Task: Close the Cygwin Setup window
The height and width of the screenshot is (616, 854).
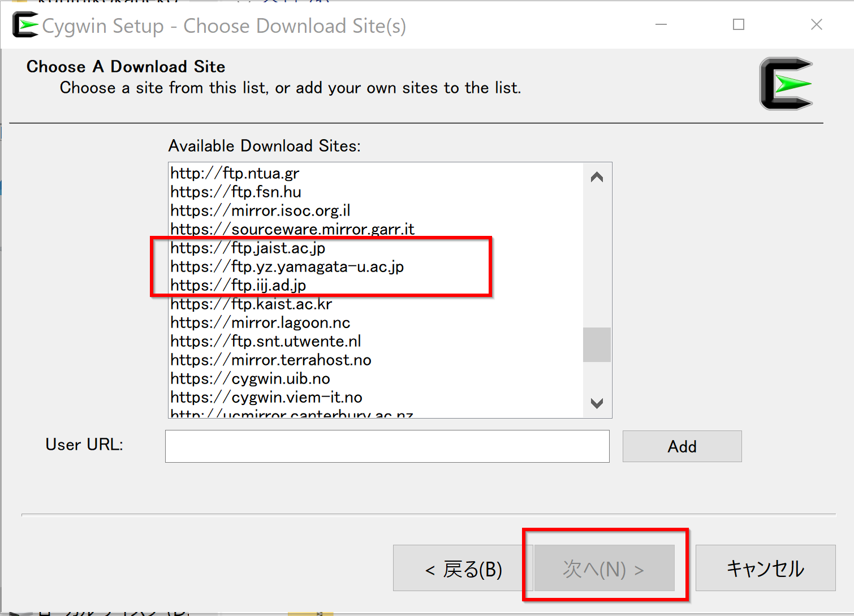Action: 816,24
